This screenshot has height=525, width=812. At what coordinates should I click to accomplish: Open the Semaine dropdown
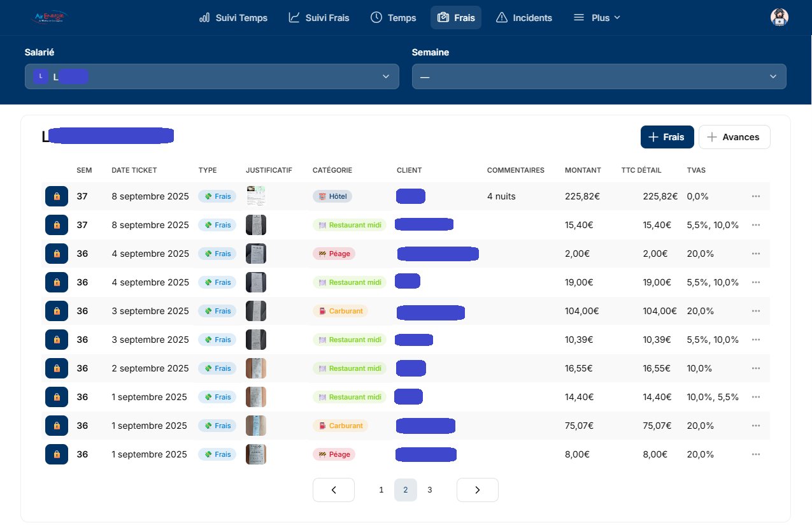(x=599, y=76)
